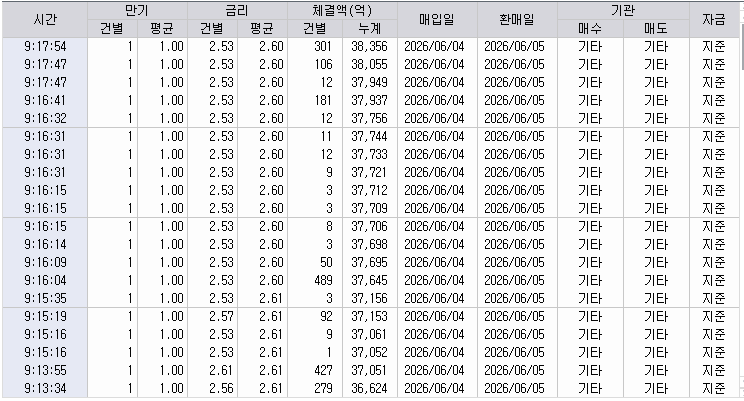This screenshot has width=744, height=401.
Task: Click 건별 sub-header under 금리
Action: [x=212, y=29]
